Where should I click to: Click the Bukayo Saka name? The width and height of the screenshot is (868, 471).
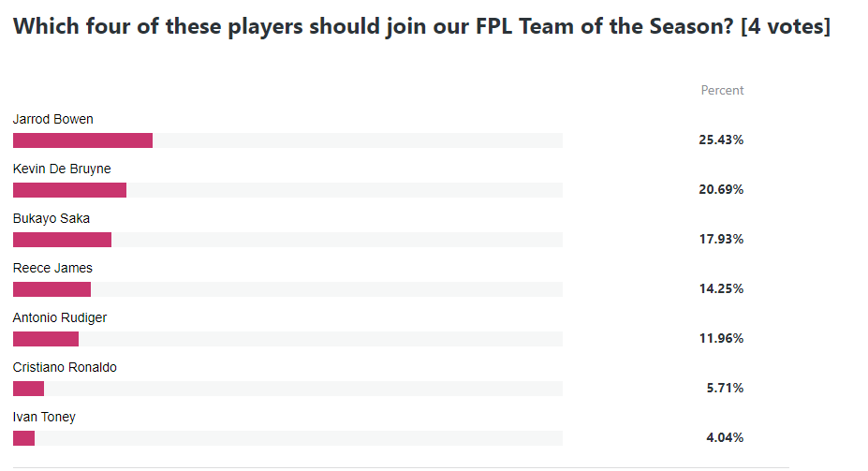tap(51, 218)
